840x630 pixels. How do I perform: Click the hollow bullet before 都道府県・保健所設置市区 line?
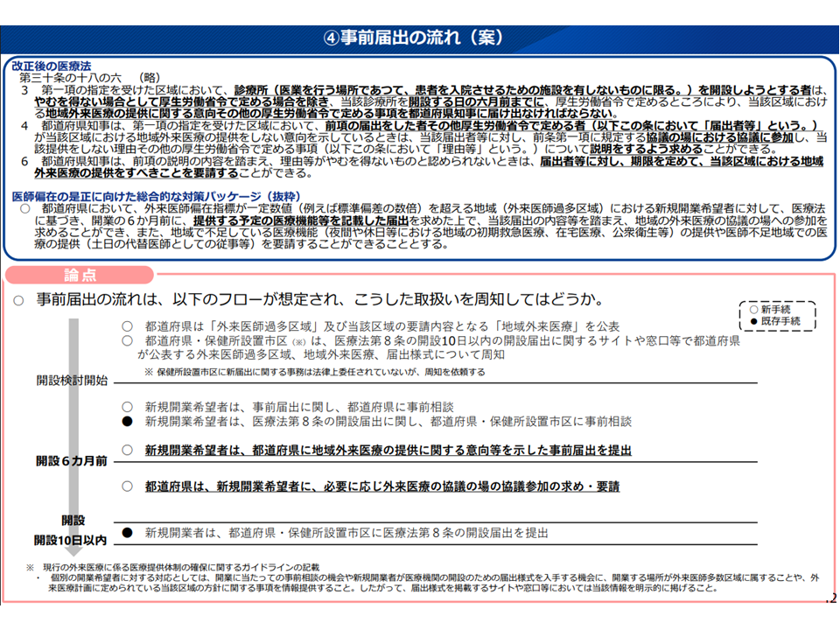pyautogui.click(x=127, y=341)
